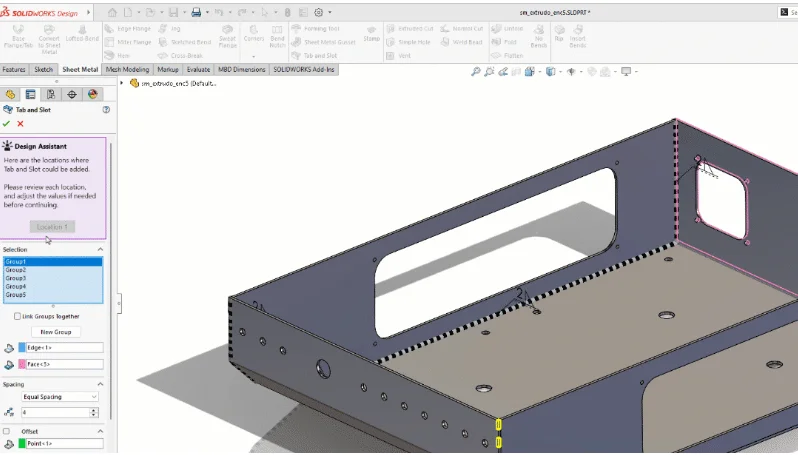Expand the sm_extrudo_enc5 tree node
798x455 pixels.
coord(122,83)
